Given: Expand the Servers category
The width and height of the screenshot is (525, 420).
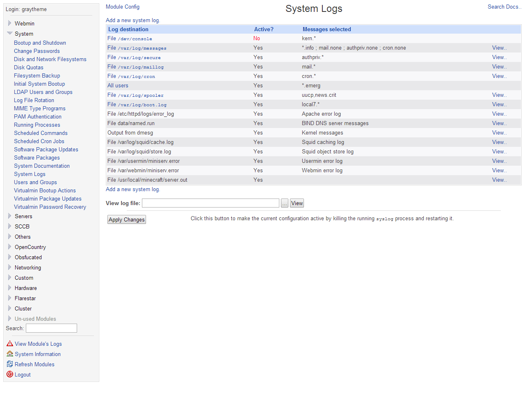Looking at the screenshot, I should pos(10,216).
